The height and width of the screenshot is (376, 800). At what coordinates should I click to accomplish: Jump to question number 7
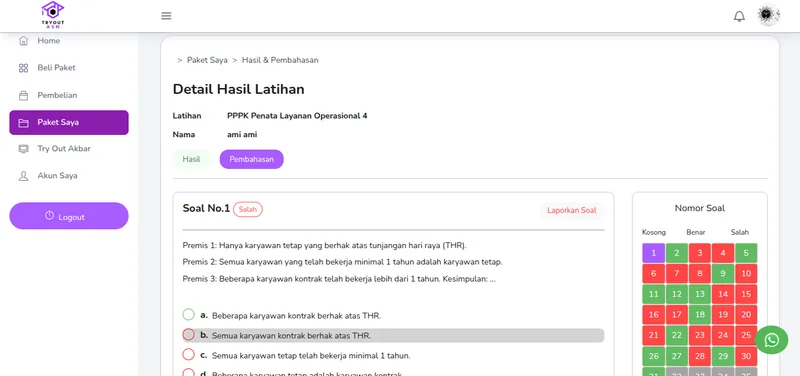[x=677, y=273]
